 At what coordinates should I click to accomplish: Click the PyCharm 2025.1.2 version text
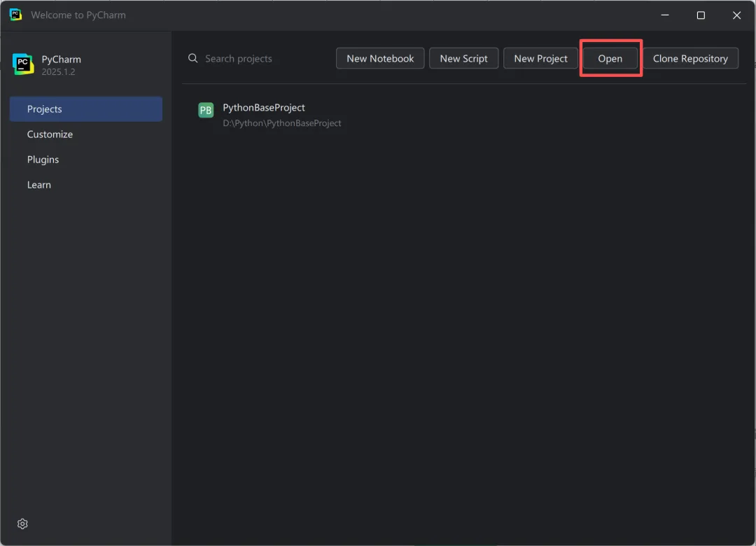(x=58, y=72)
